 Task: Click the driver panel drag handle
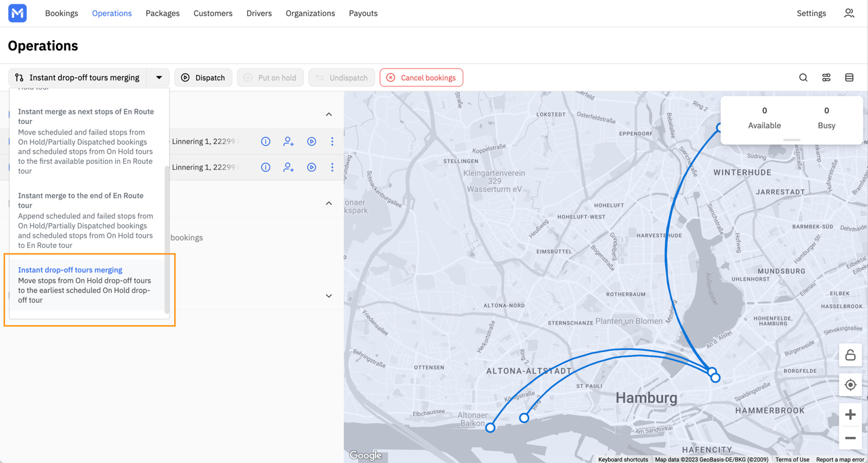click(x=792, y=140)
